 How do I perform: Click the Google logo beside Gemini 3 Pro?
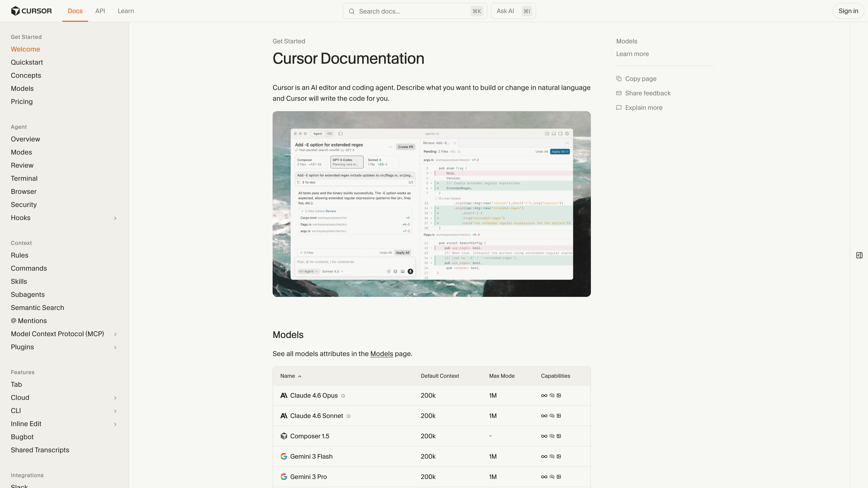point(284,476)
